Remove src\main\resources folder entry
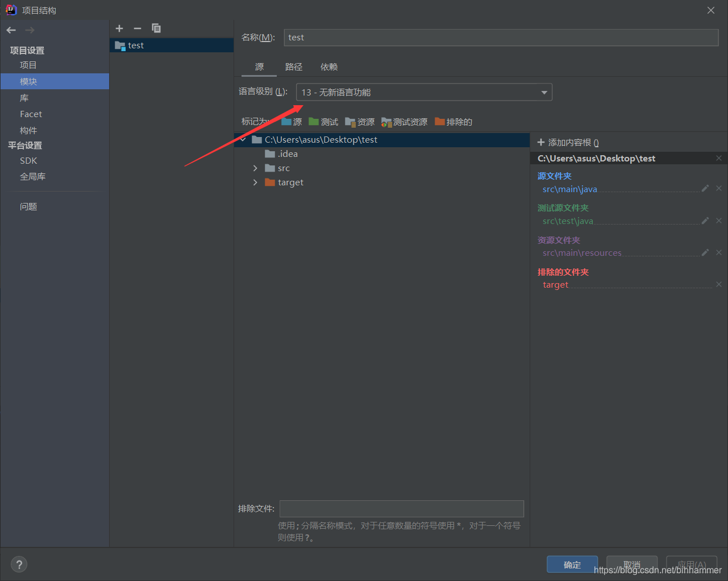 [x=719, y=252]
